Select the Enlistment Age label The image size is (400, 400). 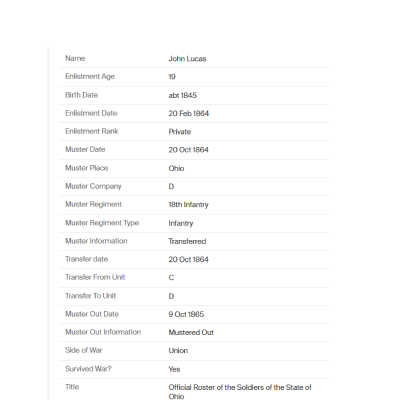[90, 76]
